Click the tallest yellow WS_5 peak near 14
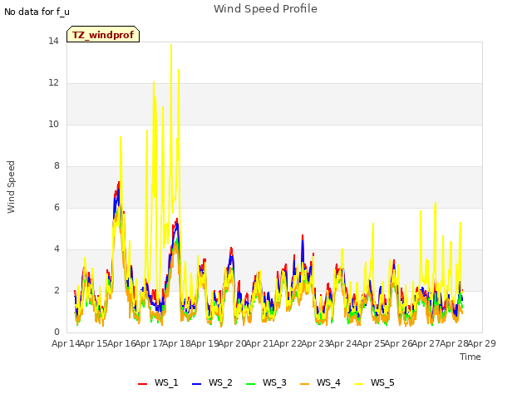532x399 pixels. 171,45
